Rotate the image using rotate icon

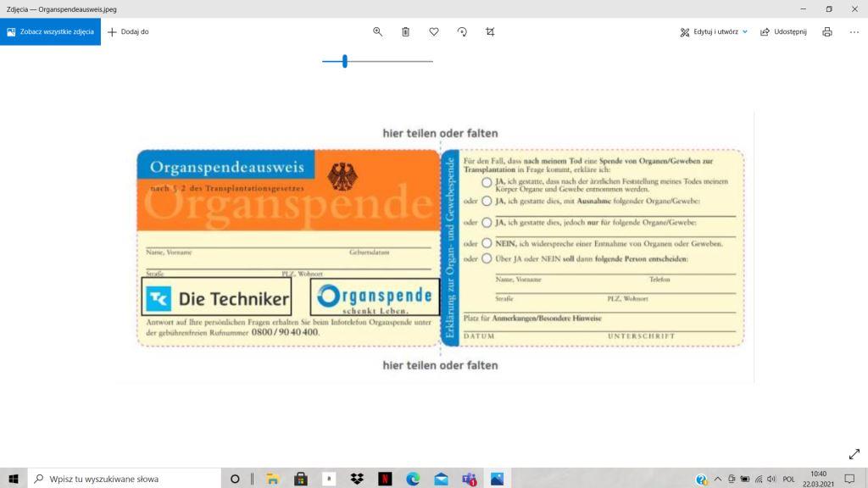pos(462,31)
